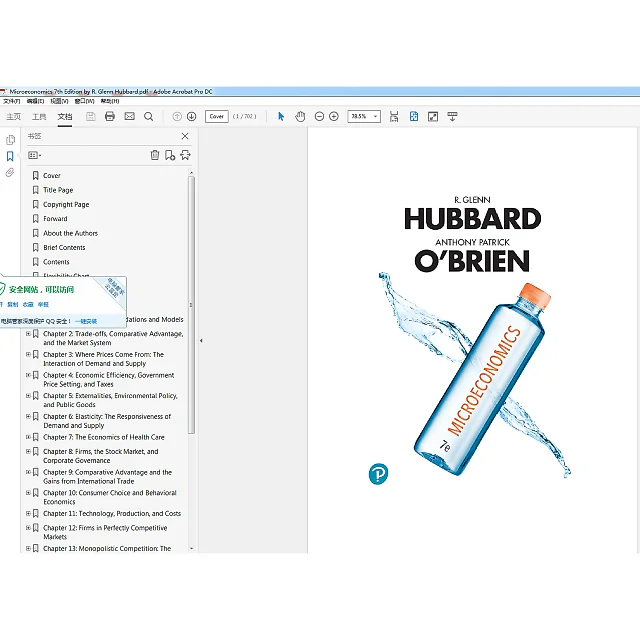The height and width of the screenshot is (640, 640).
Task: Click the 一键安装 install link in popup
Action: [x=86, y=321]
